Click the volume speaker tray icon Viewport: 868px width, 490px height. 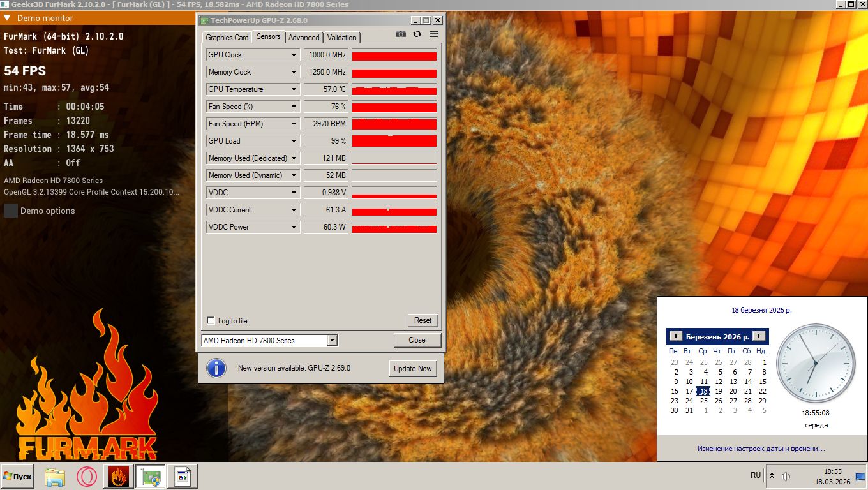tap(786, 476)
